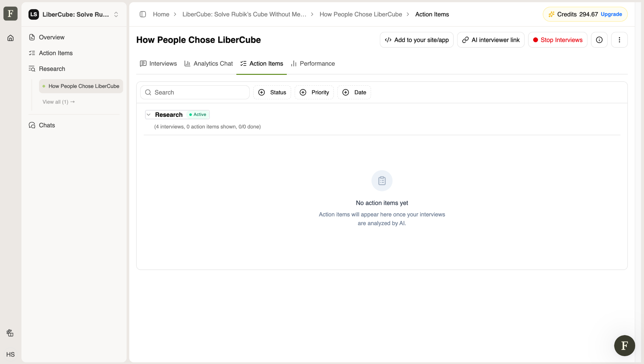Viewport: 644px width, 364px height.
Task: Open the Priority filter
Action: coord(314,92)
